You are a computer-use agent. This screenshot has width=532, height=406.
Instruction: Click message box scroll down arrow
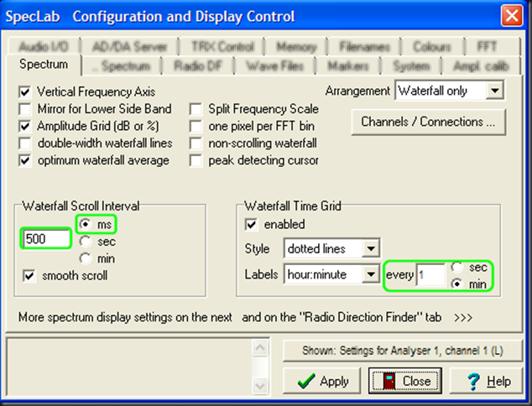point(260,386)
